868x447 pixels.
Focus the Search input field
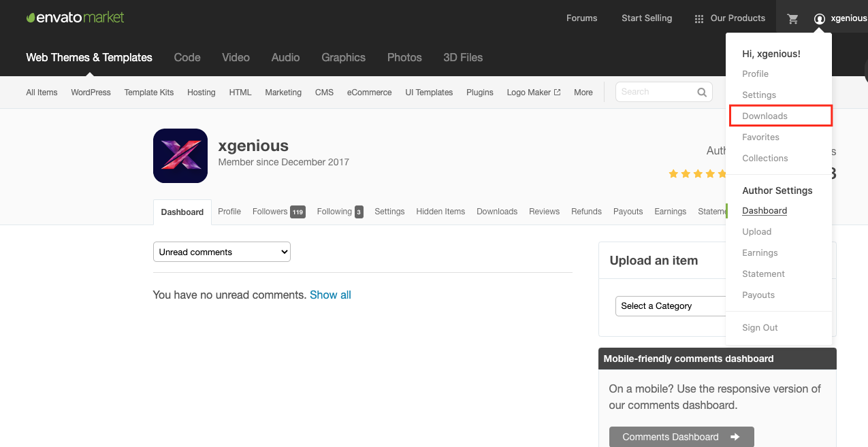(655, 92)
